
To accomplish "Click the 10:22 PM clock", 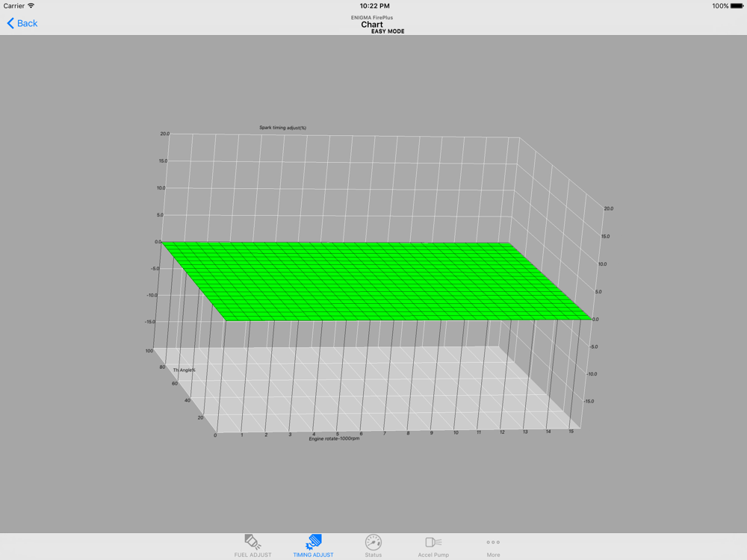I will point(374,6).
